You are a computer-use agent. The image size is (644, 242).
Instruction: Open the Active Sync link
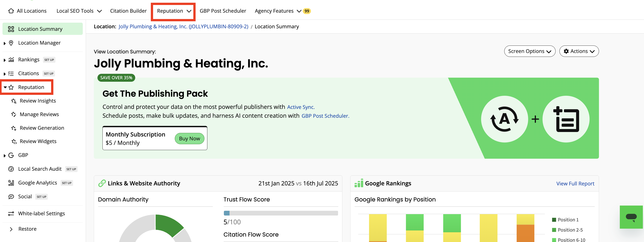[301, 107]
